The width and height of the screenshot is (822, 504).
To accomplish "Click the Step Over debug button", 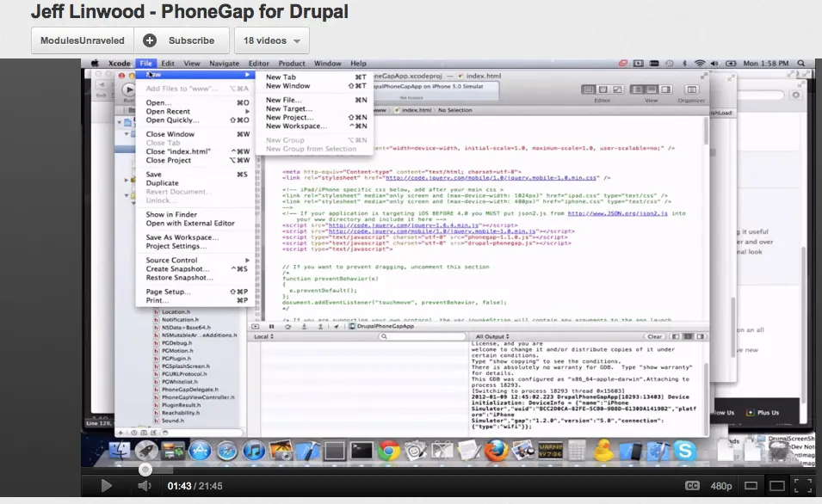I will pyautogui.click(x=287, y=326).
